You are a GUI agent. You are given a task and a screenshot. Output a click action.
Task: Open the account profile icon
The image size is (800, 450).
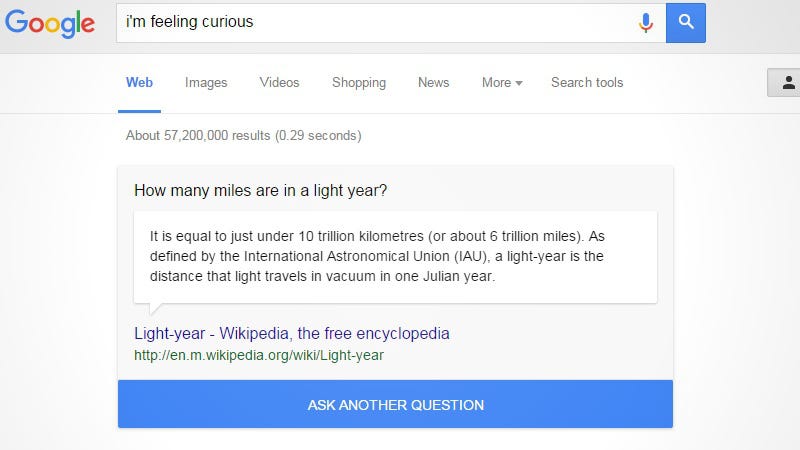[788, 83]
